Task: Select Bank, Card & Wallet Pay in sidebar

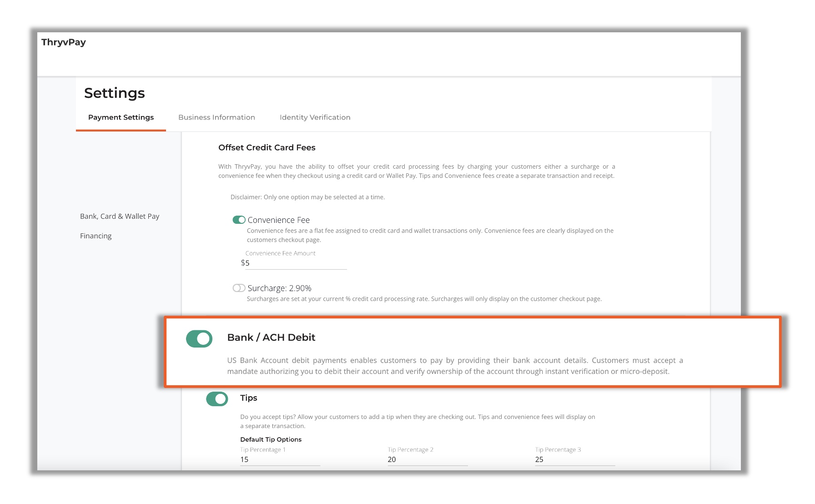Action: [120, 217]
